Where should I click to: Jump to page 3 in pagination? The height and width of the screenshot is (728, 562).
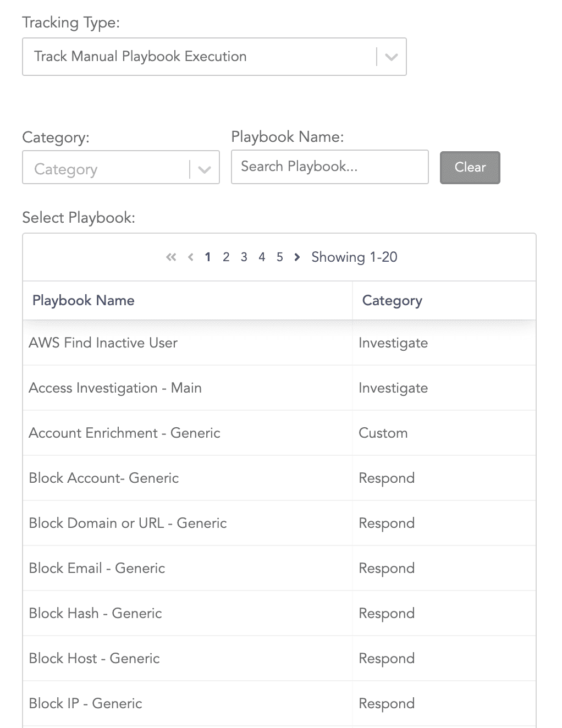pos(244,257)
